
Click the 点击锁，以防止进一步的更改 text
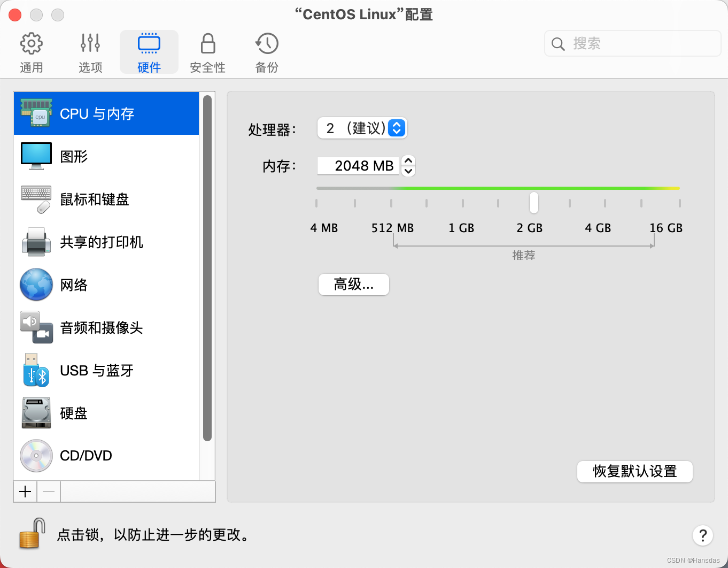pos(153,535)
